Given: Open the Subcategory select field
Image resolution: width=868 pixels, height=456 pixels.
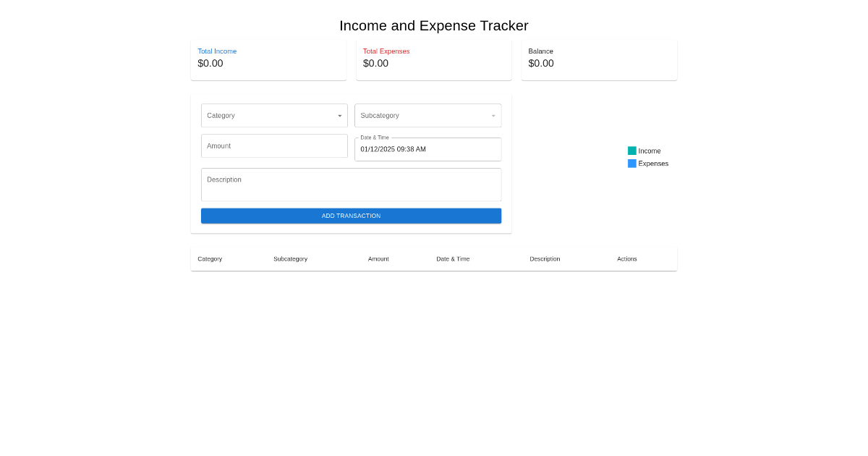Looking at the screenshot, I should pyautogui.click(x=427, y=116).
